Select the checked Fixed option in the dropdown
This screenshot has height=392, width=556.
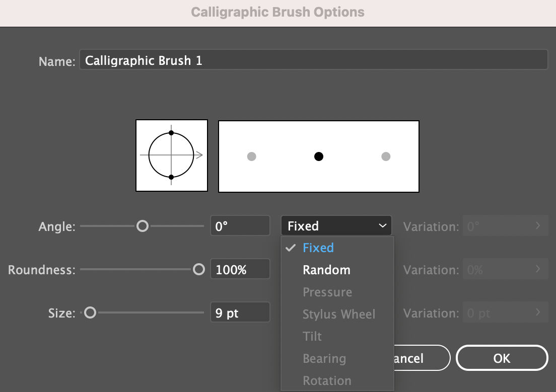tap(317, 248)
